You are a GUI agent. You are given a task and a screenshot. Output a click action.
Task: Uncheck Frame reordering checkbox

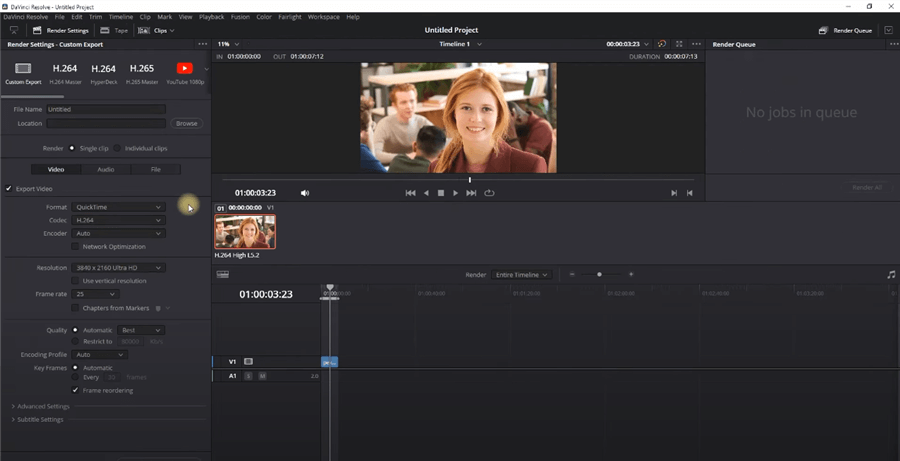[x=75, y=390]
